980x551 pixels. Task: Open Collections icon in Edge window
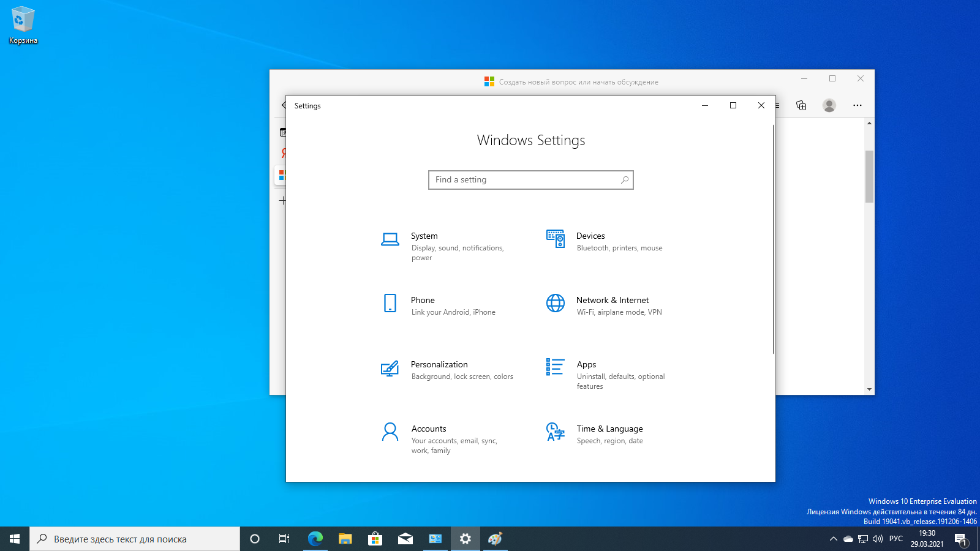pos(801,105)
